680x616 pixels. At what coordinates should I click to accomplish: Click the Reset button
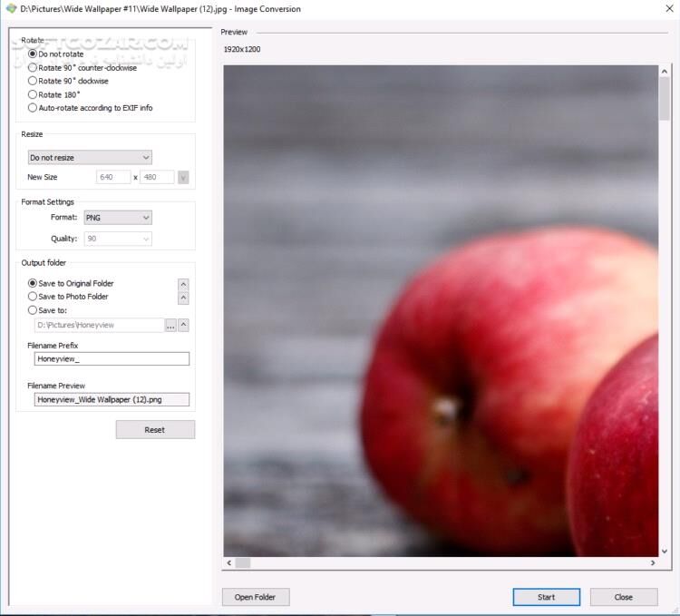click(x=155, y=430)
